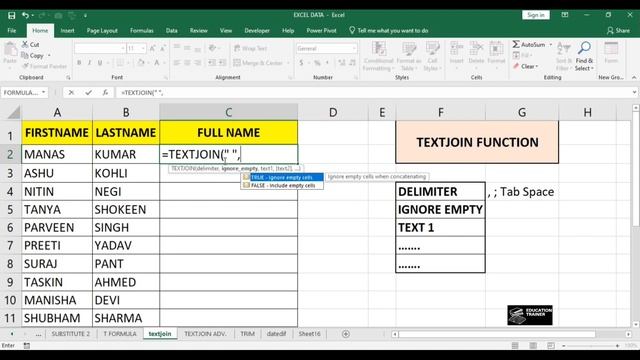The width and height of the screenshot is (640, 360).
Task: Click the Format Painter brush icon
Action: pos(25,66)
